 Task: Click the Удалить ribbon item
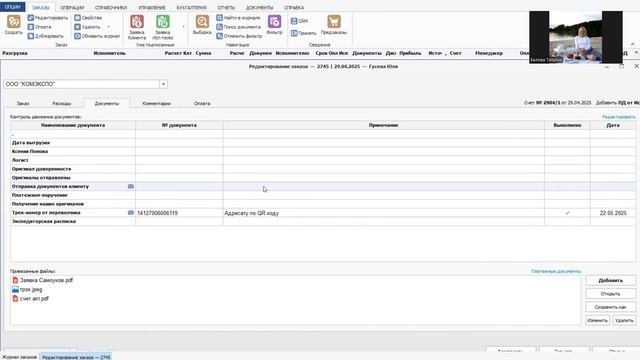[x=87, y=27]
